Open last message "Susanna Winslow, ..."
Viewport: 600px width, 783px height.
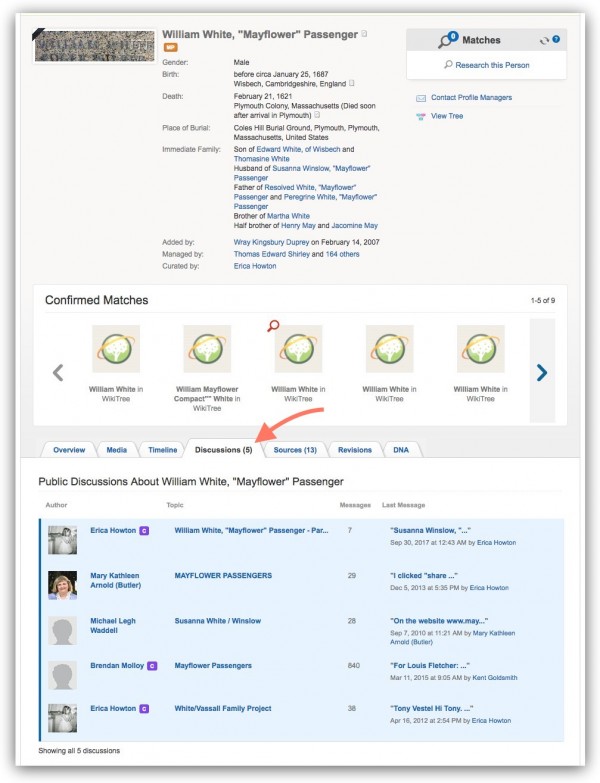tap(430, 531)
